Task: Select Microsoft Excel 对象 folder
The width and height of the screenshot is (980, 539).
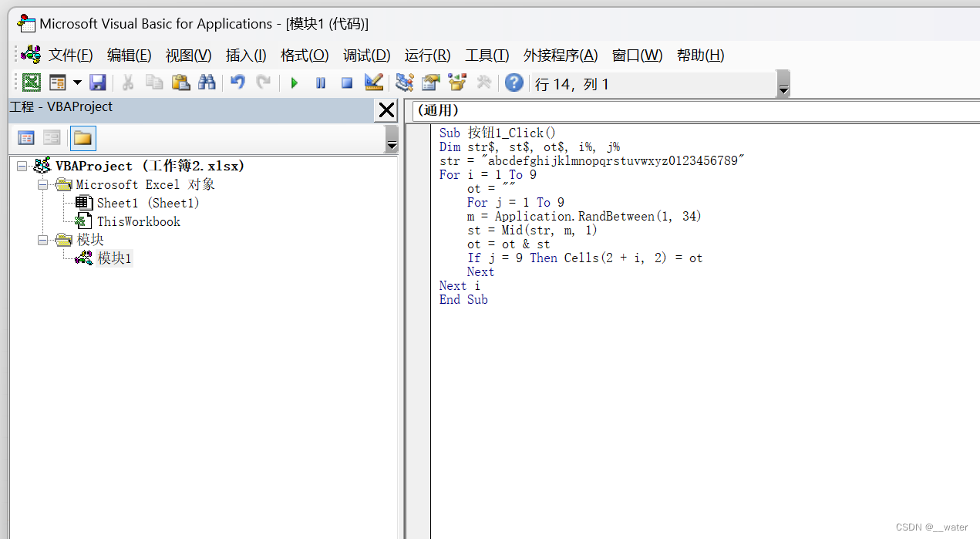Action: tap(145, 184)
